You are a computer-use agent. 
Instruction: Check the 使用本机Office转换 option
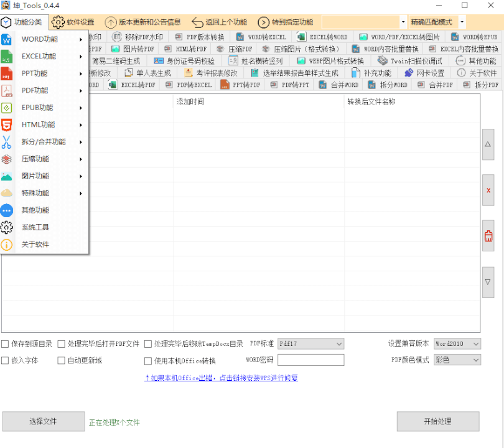coord(148,360)
